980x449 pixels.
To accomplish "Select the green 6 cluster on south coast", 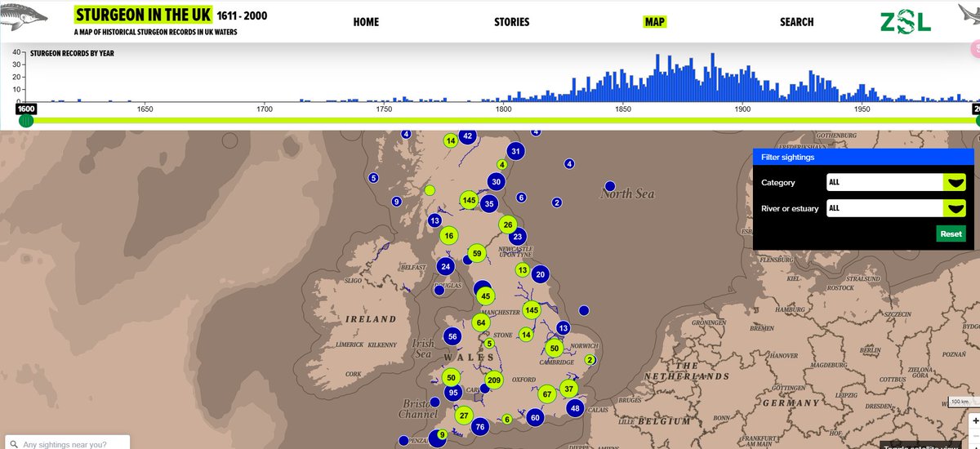I will point(507,420).
